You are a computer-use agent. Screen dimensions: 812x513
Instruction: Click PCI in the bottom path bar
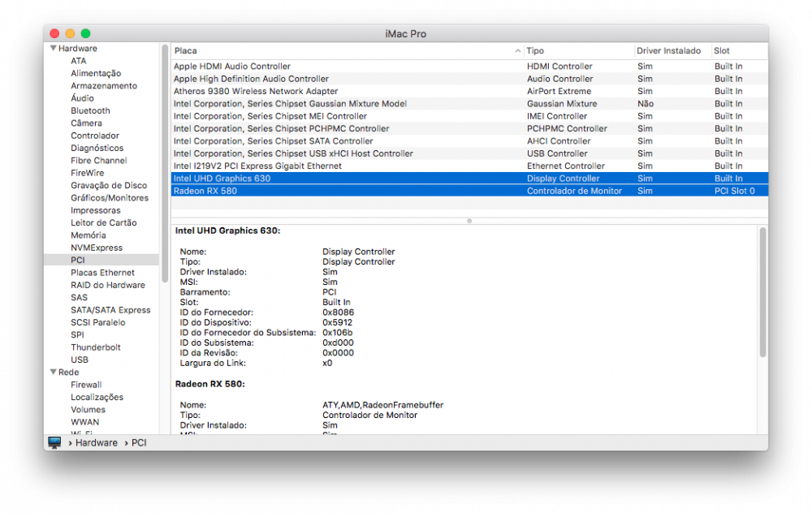pyautogui.click(x=139, y=442)
